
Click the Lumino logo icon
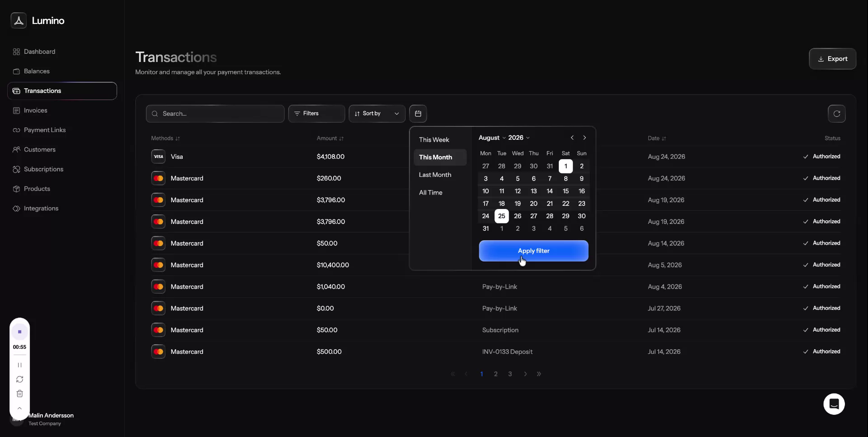pyautogui.click(x=19, y=20)
